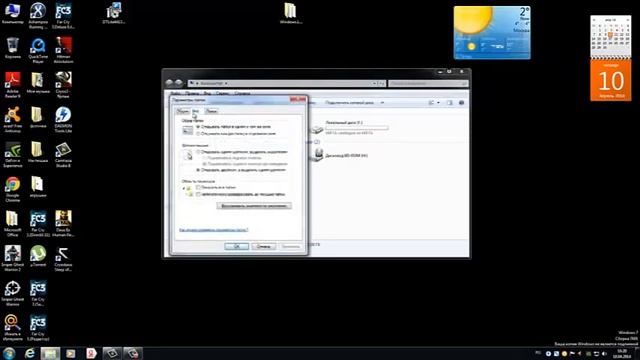Open the Windows folder on top of desktop
This screenshot has height=360, width=640.
pyautogui.click(x=291, y=13)
